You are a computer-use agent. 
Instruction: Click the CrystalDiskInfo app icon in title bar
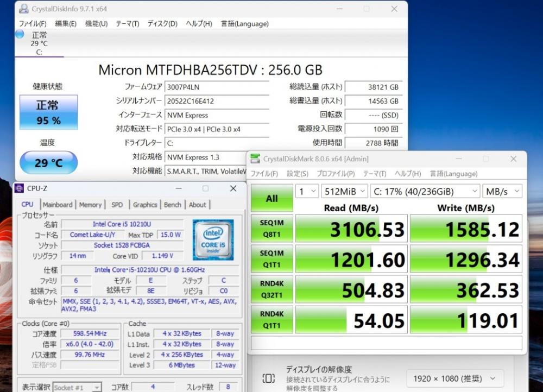coord(23,9)
